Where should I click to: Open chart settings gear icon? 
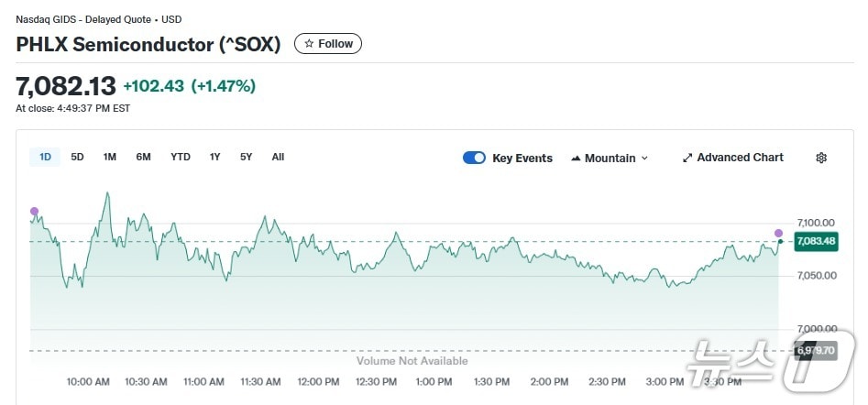click(x=821, y=158)
